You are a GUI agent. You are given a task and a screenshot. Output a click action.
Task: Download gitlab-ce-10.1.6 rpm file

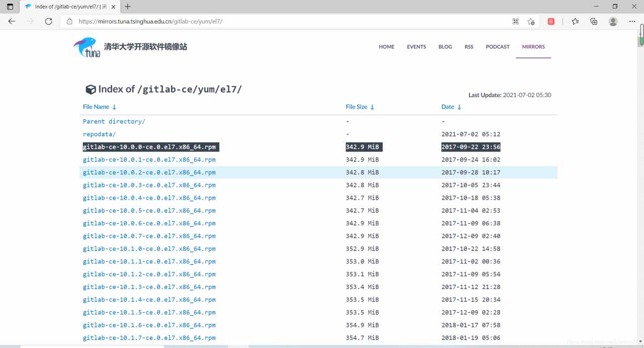tap(149, 325)
